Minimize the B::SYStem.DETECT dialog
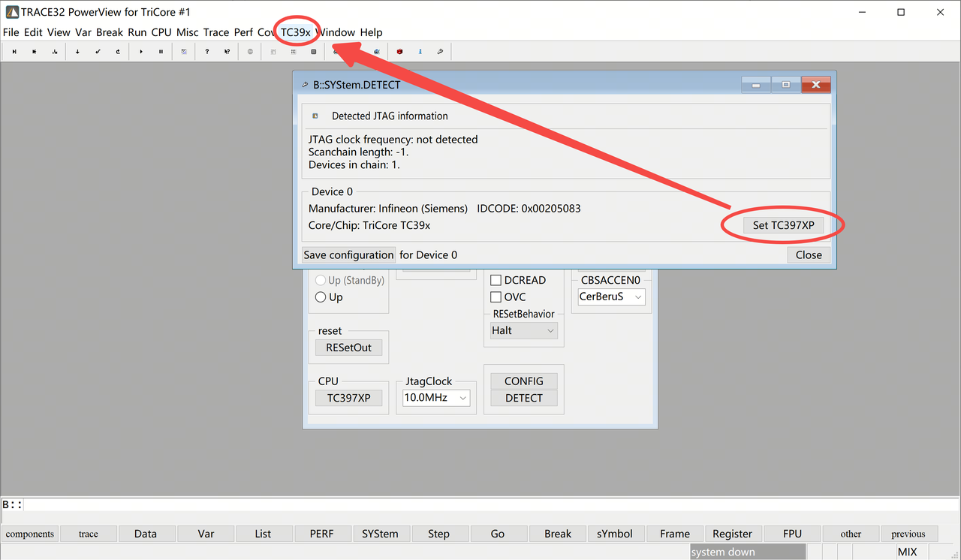 tap(756, 85)
